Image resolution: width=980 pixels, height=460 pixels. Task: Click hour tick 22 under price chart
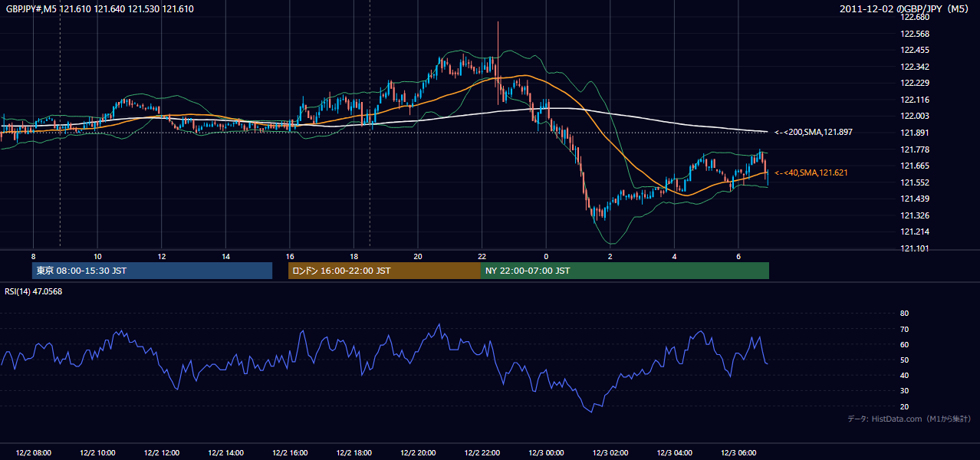(482, 256)
